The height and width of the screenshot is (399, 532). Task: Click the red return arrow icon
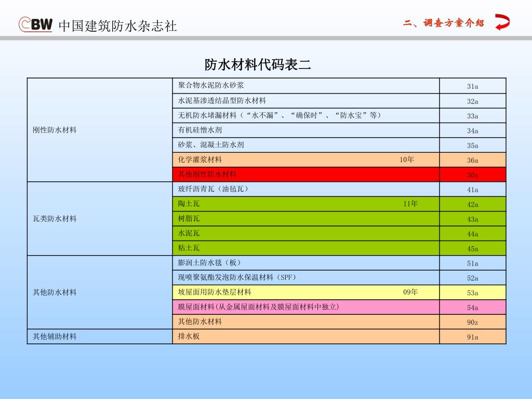[x=502, y=22]
